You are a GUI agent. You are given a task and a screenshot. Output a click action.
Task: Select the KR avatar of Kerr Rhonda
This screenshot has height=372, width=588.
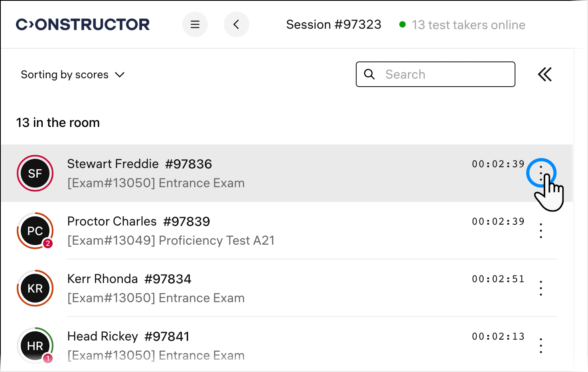pos(35,288)
